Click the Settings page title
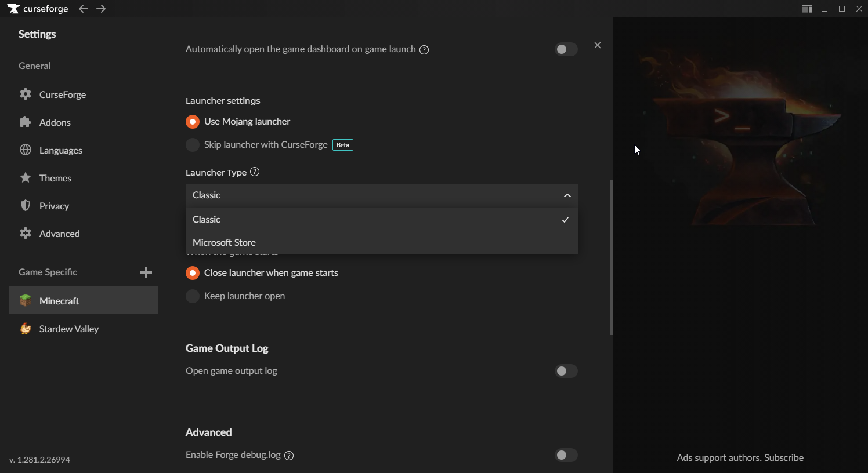The image size is (868, 473). pyautogui.click(x=37, y=34)
